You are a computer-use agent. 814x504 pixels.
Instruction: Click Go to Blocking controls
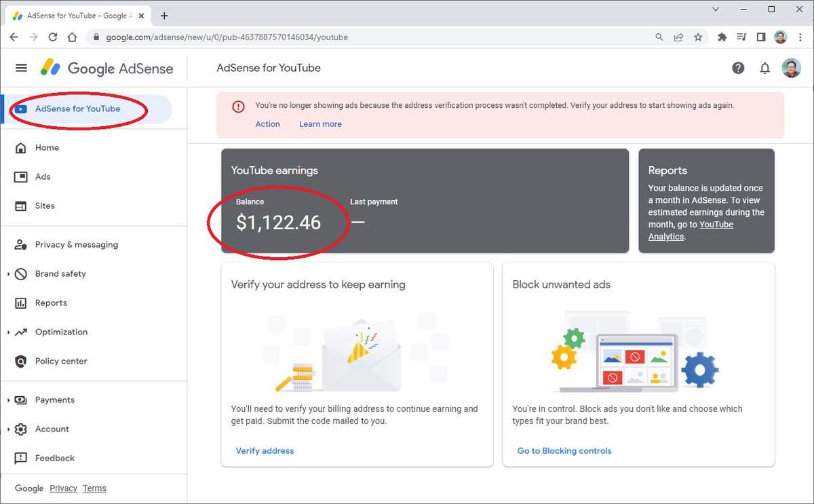click(564, 451)
